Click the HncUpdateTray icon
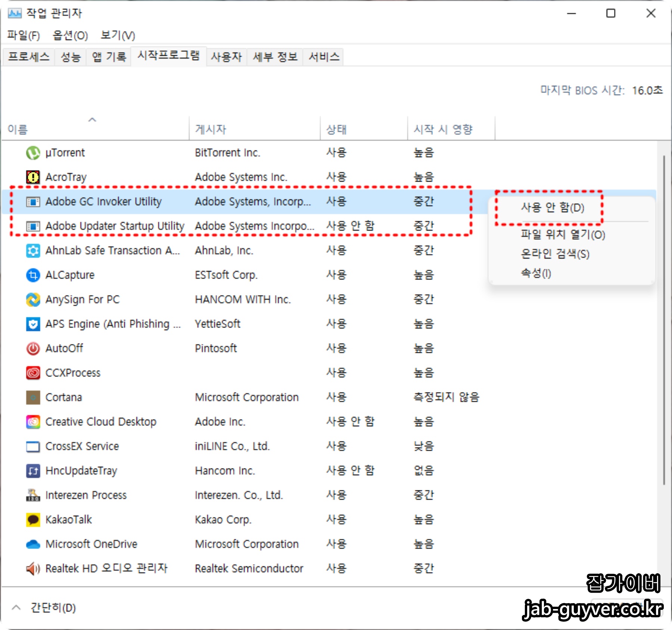Image resolution: width=672 pixels, height=630 pixels. tap(33, 471)
